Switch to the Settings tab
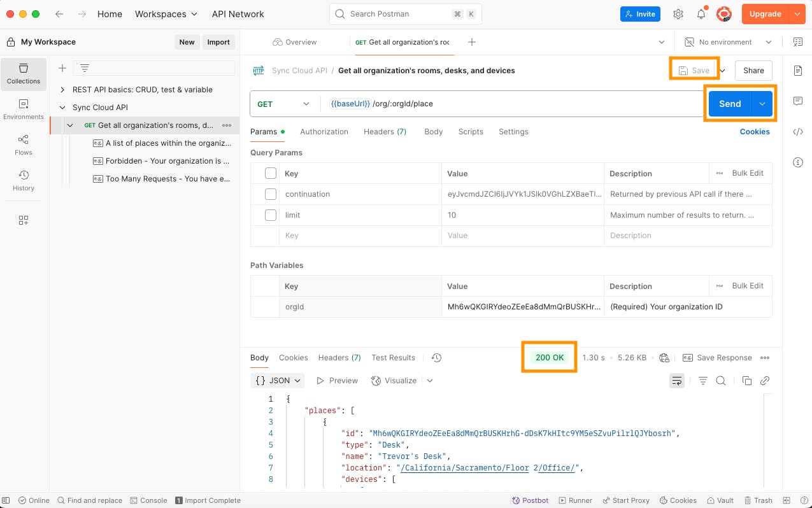 click(x=513, y=132)
